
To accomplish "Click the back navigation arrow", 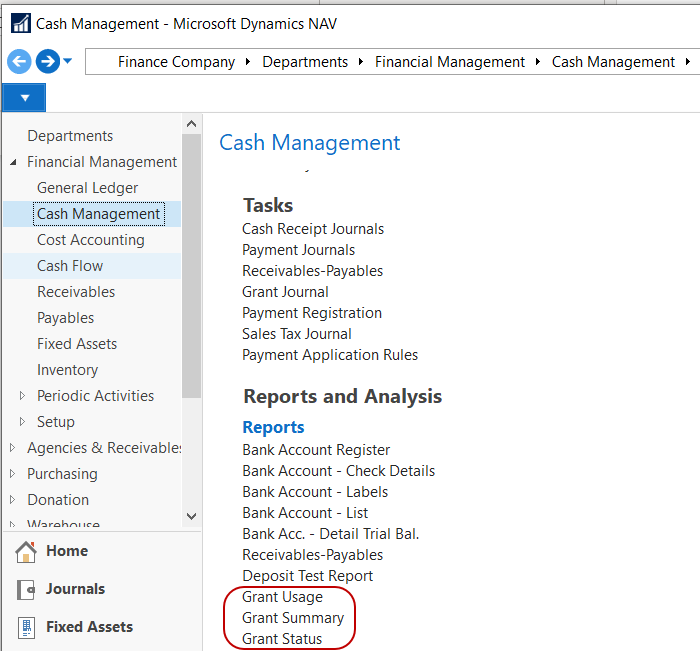I will (19, 62).
